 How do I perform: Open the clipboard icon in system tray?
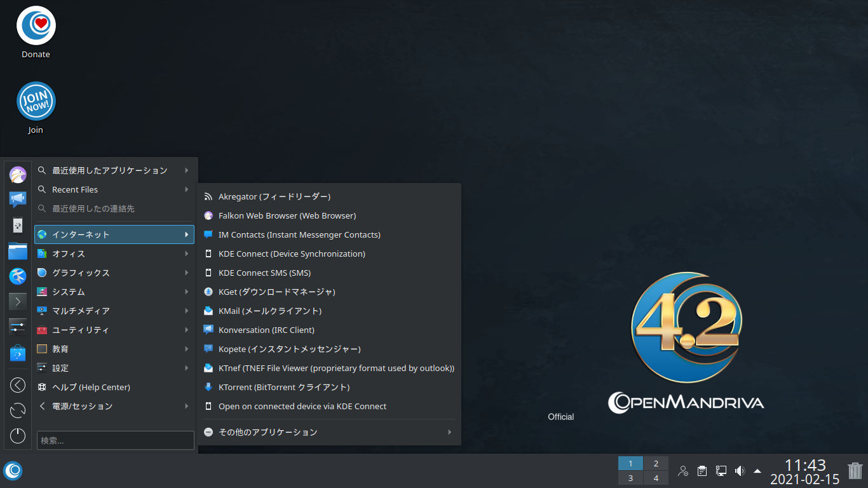pyautogui.click(x=702, y=471)
